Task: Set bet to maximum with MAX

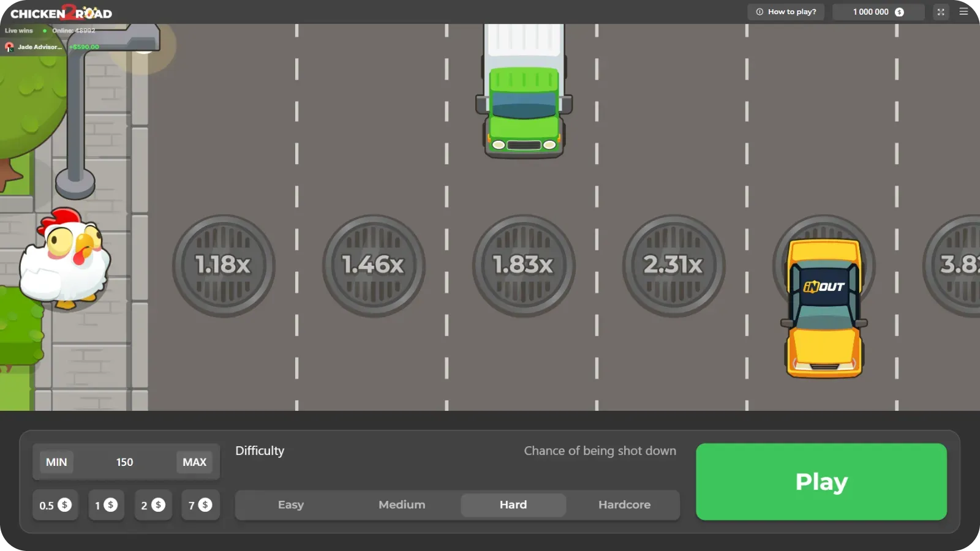Action: tap(194, 462)
